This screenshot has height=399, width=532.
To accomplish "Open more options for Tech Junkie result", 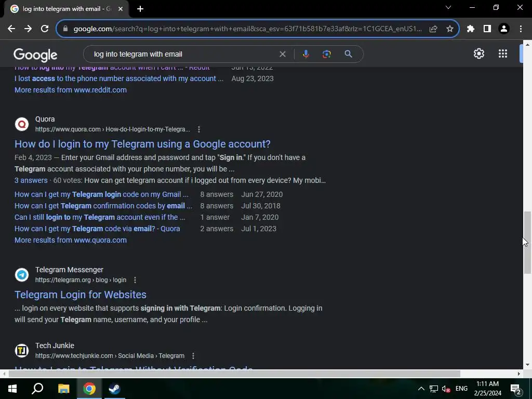I will click(x=193, y=355).
